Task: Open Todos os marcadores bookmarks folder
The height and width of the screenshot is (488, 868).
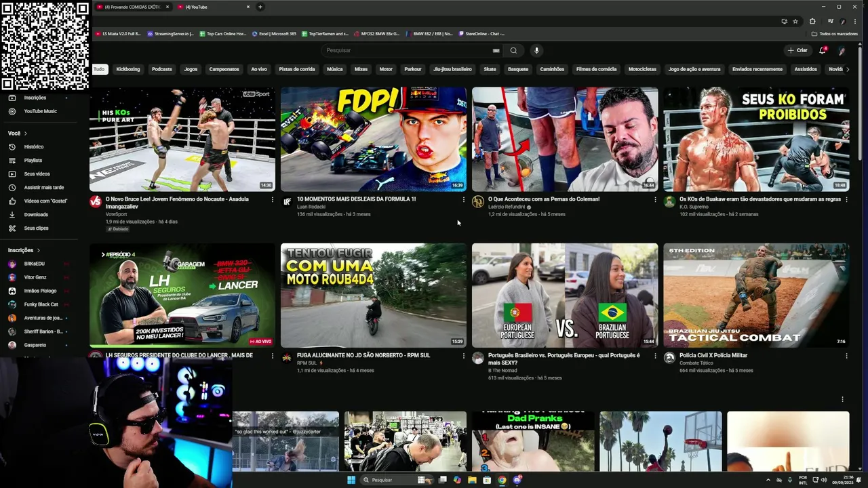Action: point(835,33)
